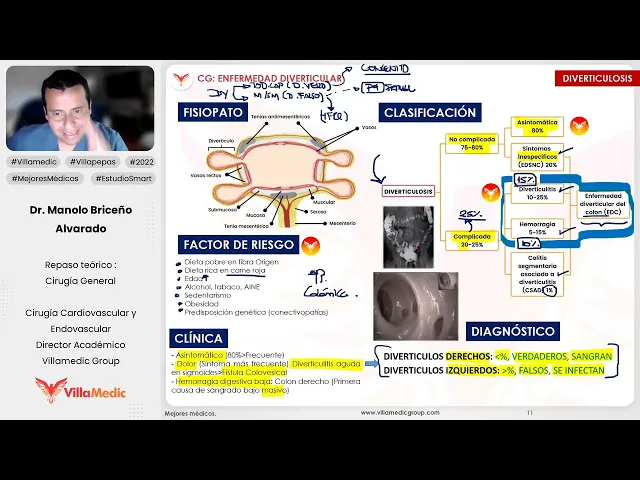Click the 'Síntomas inespecíficos' box

(537, 157)
